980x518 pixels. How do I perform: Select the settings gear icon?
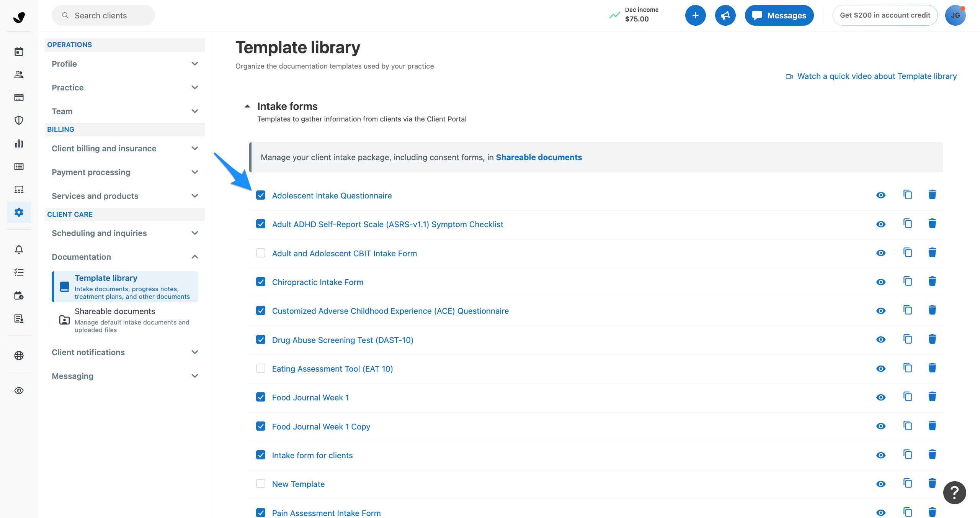(19, 212)
